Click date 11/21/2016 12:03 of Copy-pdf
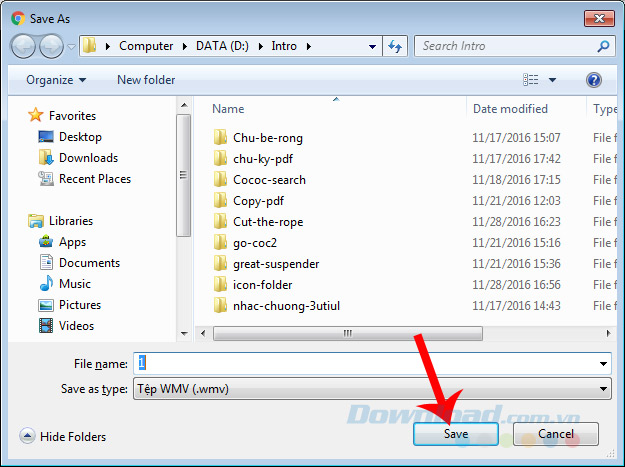 (516, 200)
